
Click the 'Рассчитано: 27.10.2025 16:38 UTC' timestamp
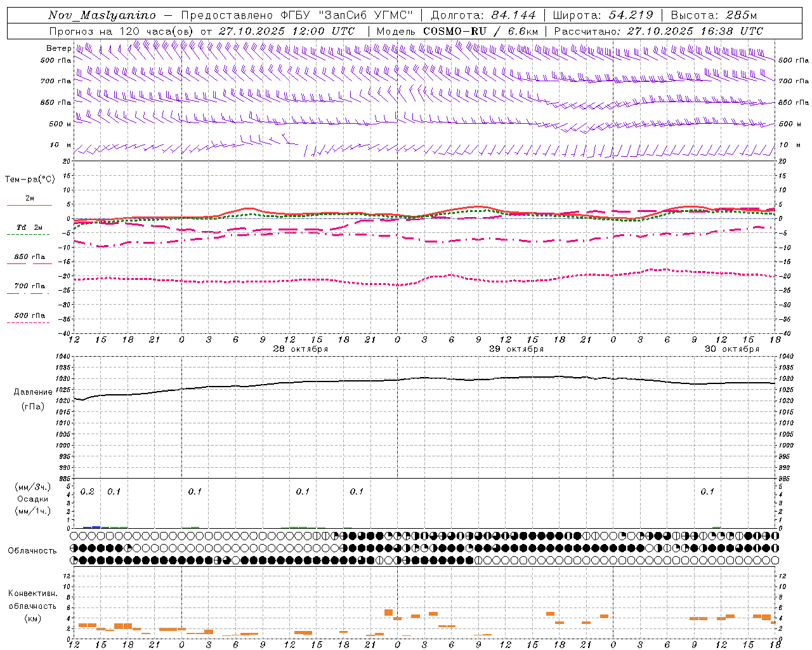coord(658,31)
